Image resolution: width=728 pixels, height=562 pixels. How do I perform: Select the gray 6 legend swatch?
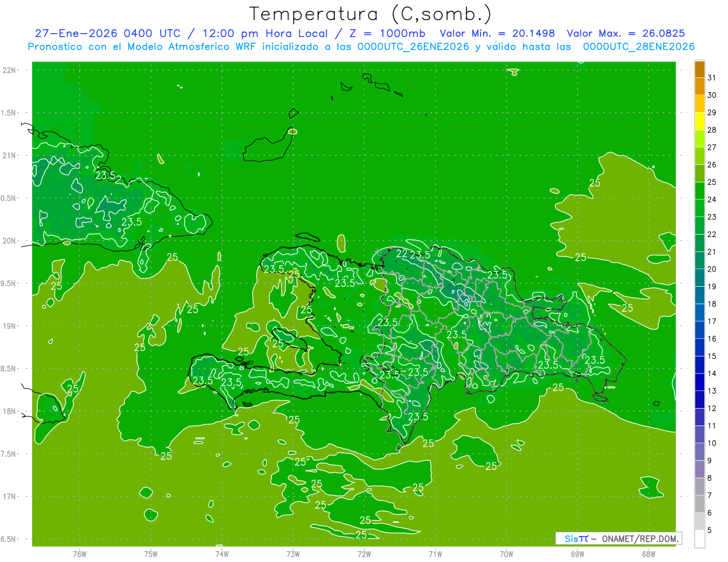click(x=699, y=504)
